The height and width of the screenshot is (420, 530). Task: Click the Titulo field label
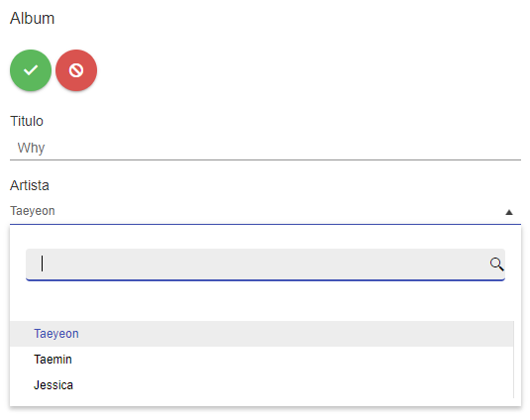click(27, 121)
